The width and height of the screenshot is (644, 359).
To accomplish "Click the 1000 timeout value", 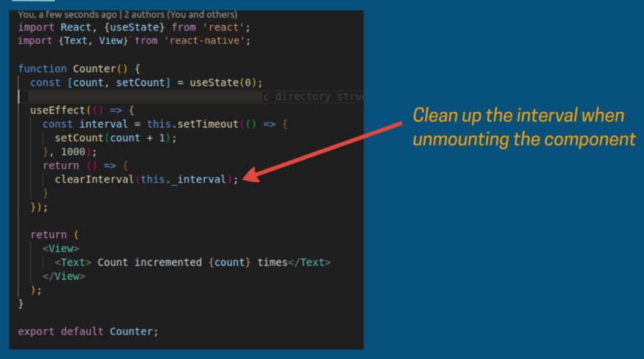I will click(x=73, y=152).
